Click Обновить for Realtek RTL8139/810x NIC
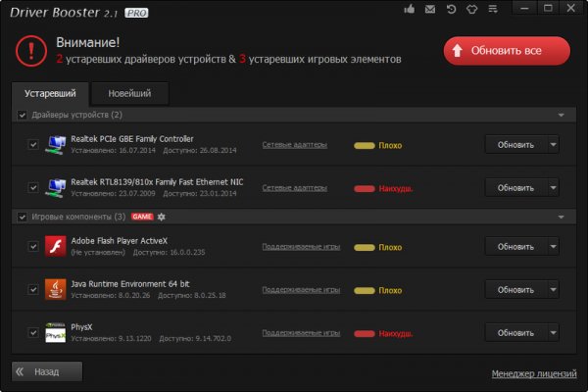 tap(516, 188)
